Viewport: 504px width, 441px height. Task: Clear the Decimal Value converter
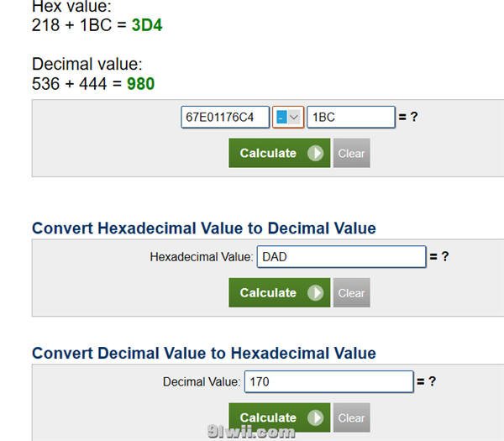tap(352, 417)
